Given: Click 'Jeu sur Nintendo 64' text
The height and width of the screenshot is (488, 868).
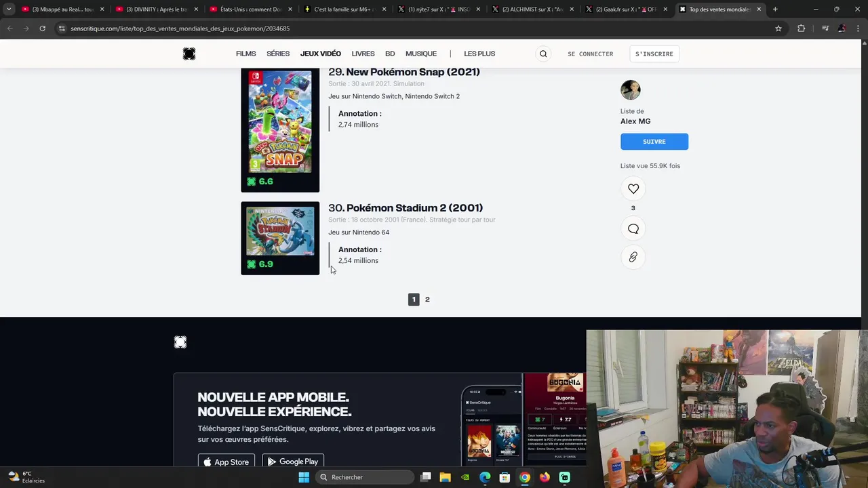Looking at the screenshot, I should point(359,232).
